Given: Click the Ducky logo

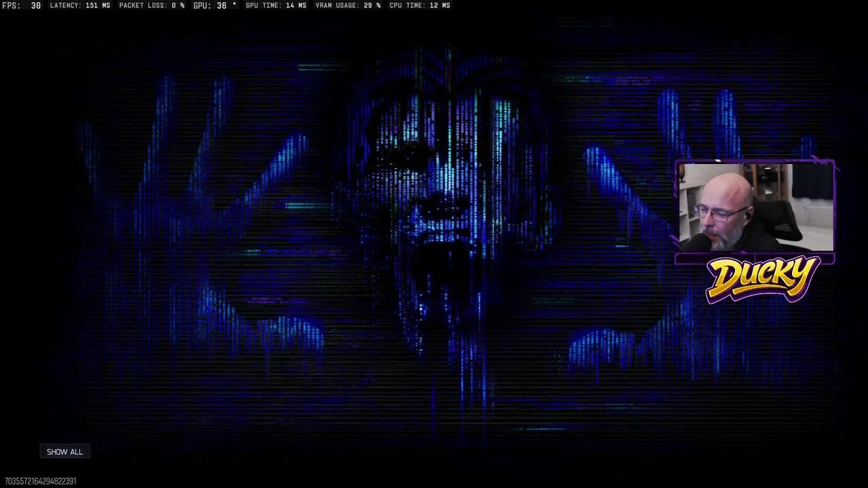Looking at the screenshot, I should pyautogui.click(x=762, y=279).
